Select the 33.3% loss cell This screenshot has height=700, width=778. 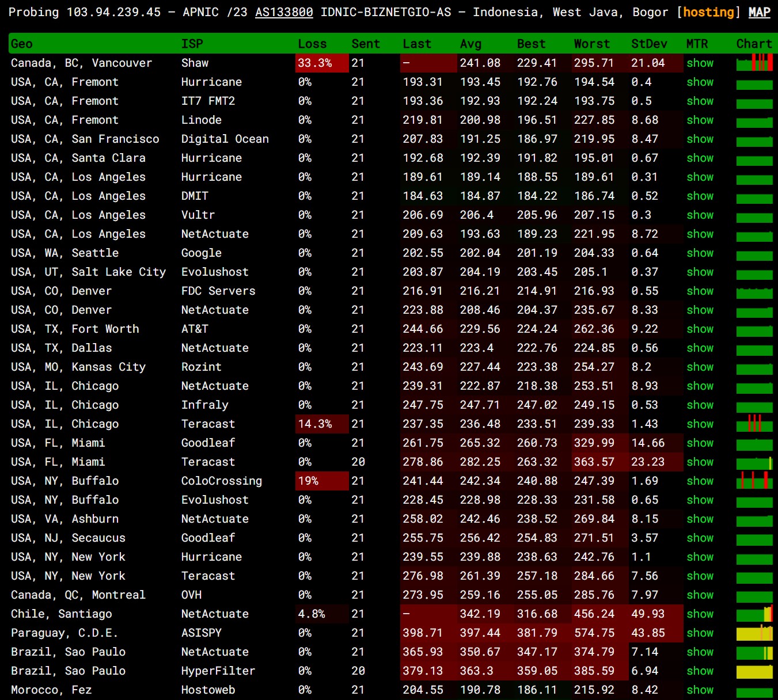322,63
